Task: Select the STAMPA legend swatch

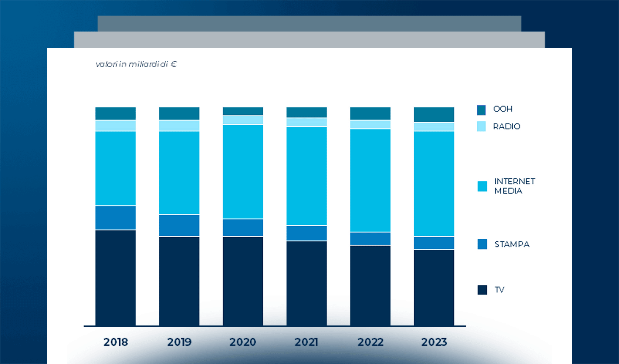Action: pyautogui.click(x=482, y=244)
